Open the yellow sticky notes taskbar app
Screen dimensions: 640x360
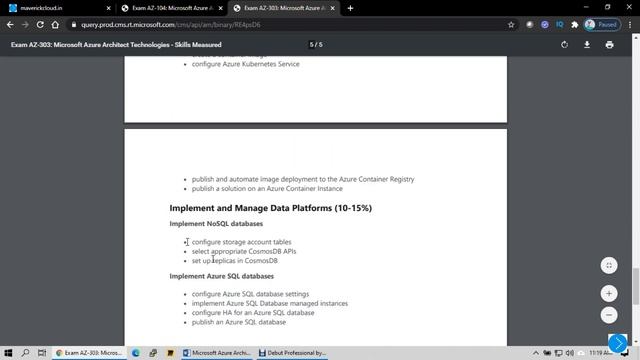[x=170, y=353]
